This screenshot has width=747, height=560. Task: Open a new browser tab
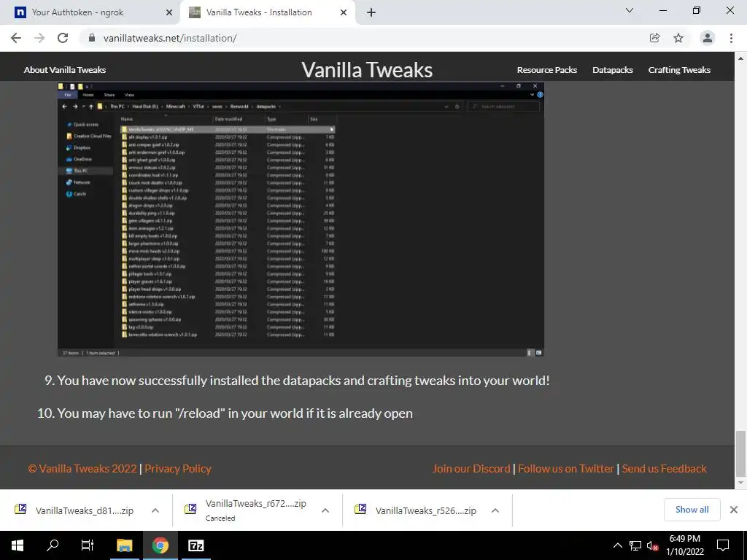click(x=371, y=12)
